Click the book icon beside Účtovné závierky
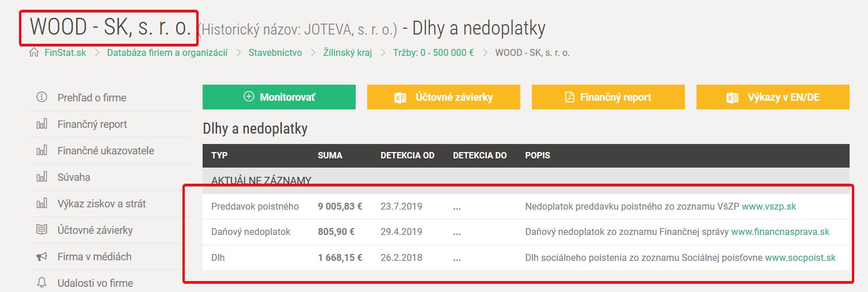 [41, 230]
